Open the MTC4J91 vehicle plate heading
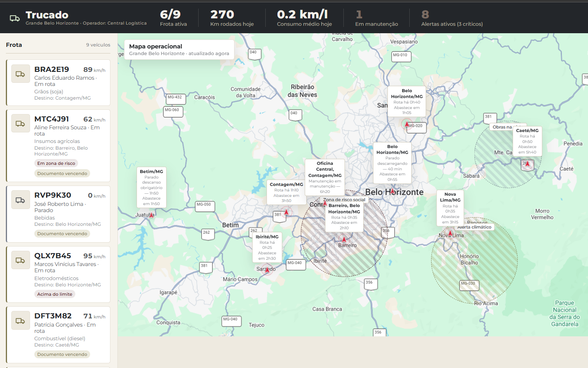This screenshot has width=588, height=368. [x=52, y=119]
